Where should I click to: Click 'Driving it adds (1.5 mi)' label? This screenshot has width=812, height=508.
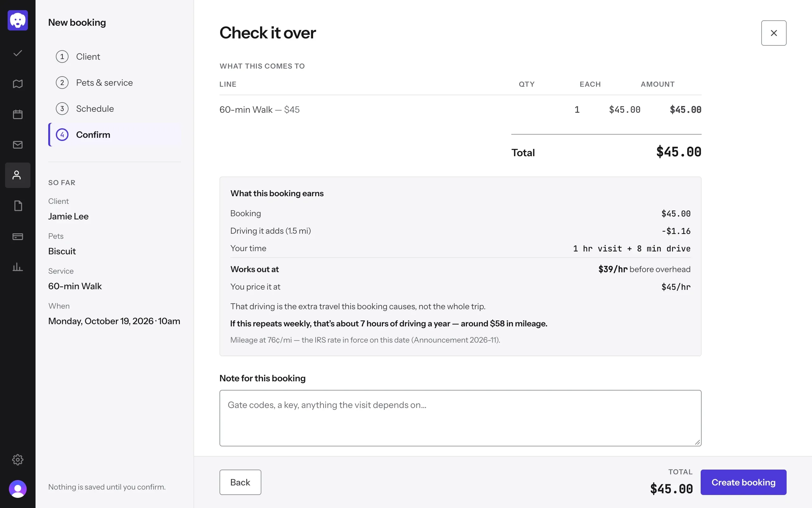coord(271,231)
